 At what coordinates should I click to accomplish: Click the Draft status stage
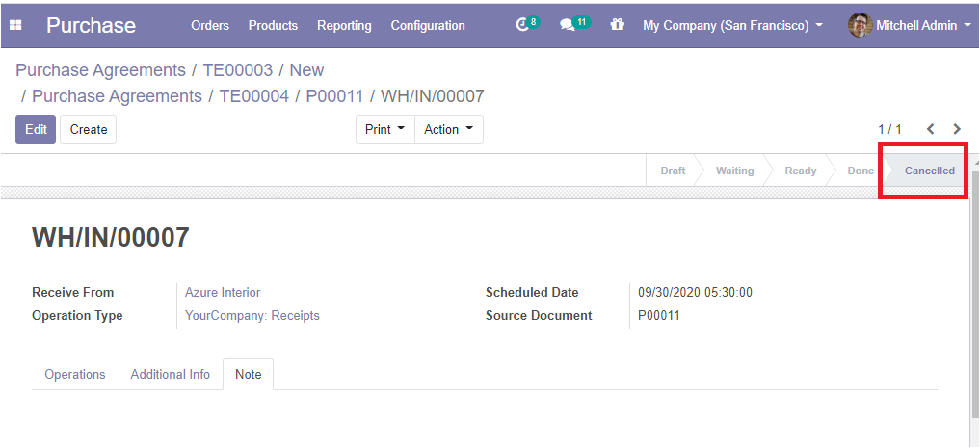pyautogui.click(x=674, y=171)
